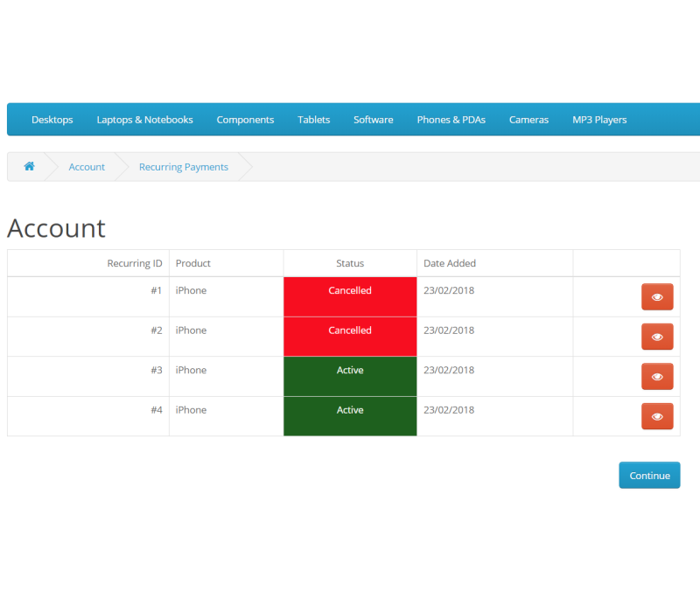Open Software category
The height and width of the screenshot is (612, 700).
pyautogui.click(x=373, y=120)
